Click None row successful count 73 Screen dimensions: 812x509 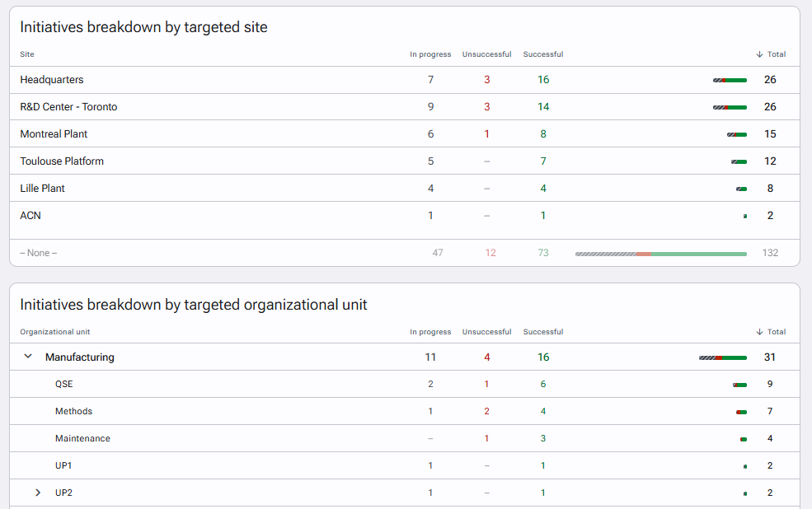point(543,253)
